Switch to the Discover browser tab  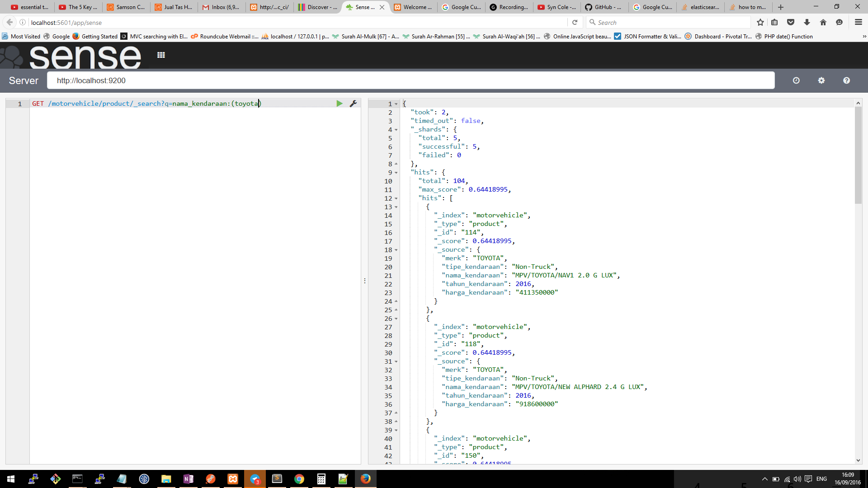pyautogui.click(x=318, y=7)
